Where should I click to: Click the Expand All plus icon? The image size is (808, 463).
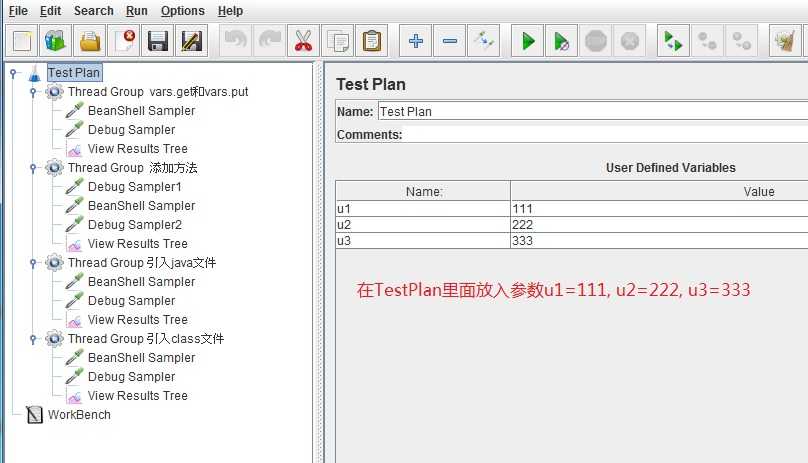coord(415,41)
